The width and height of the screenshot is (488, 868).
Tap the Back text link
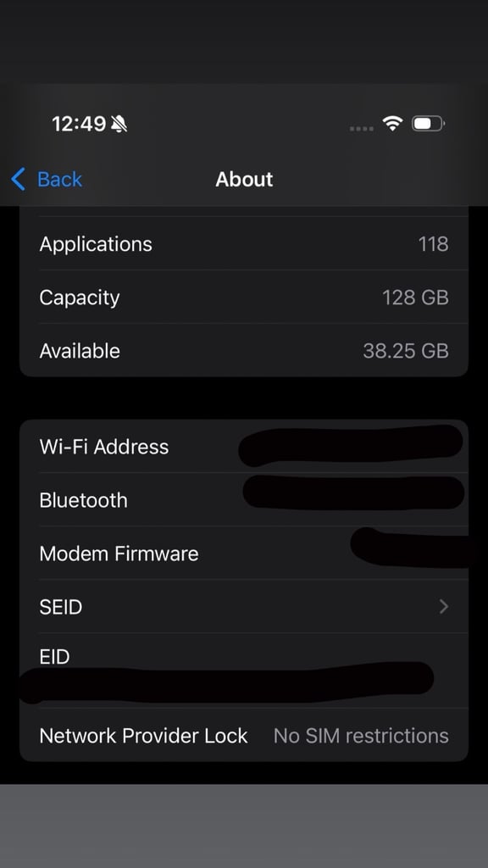click(x=60, y=180)
